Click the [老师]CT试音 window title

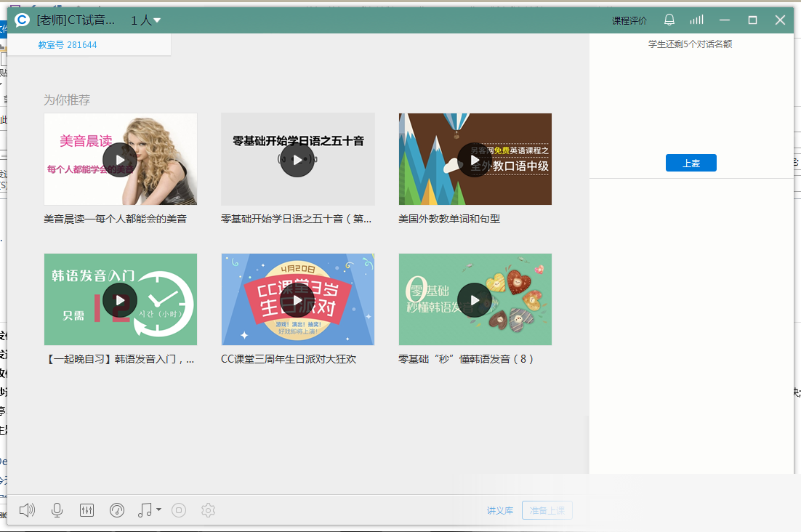(76, 20)
